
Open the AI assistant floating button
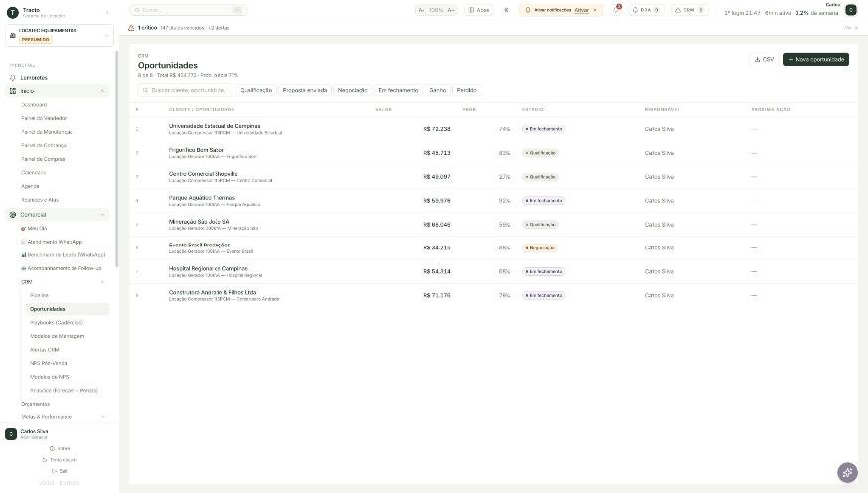(847, 472)
